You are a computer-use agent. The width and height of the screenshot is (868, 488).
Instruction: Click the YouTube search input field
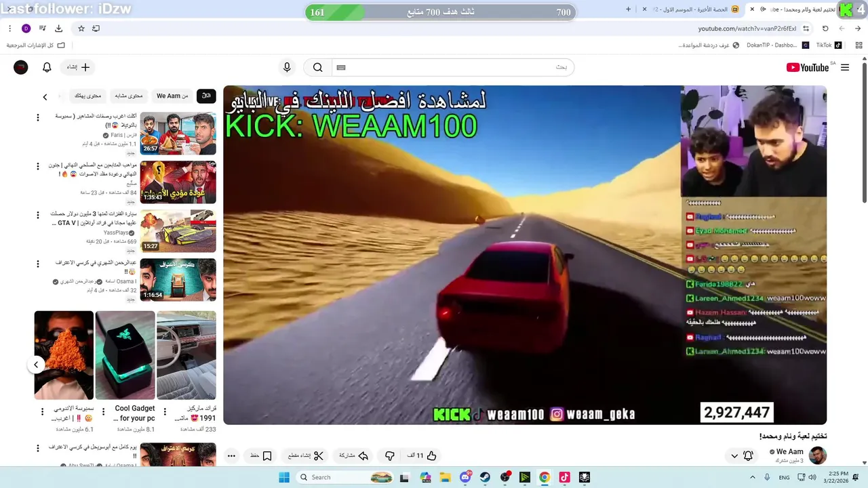pos(452,67)
